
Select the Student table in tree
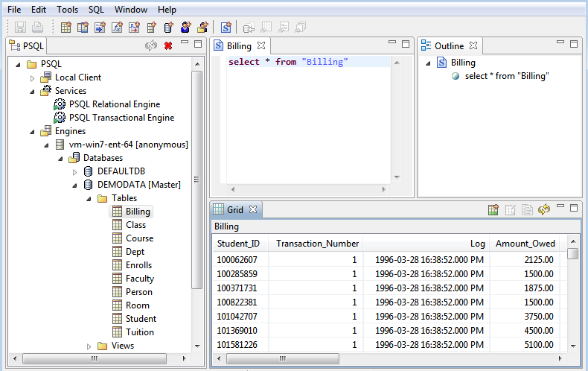click(141, 319)
